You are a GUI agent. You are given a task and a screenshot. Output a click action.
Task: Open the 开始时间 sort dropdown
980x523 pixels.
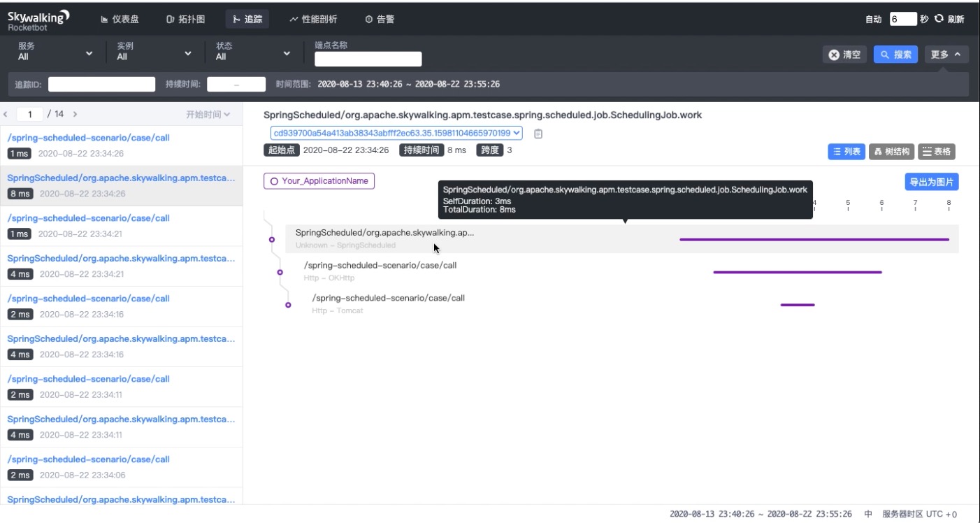pos(208,114)
